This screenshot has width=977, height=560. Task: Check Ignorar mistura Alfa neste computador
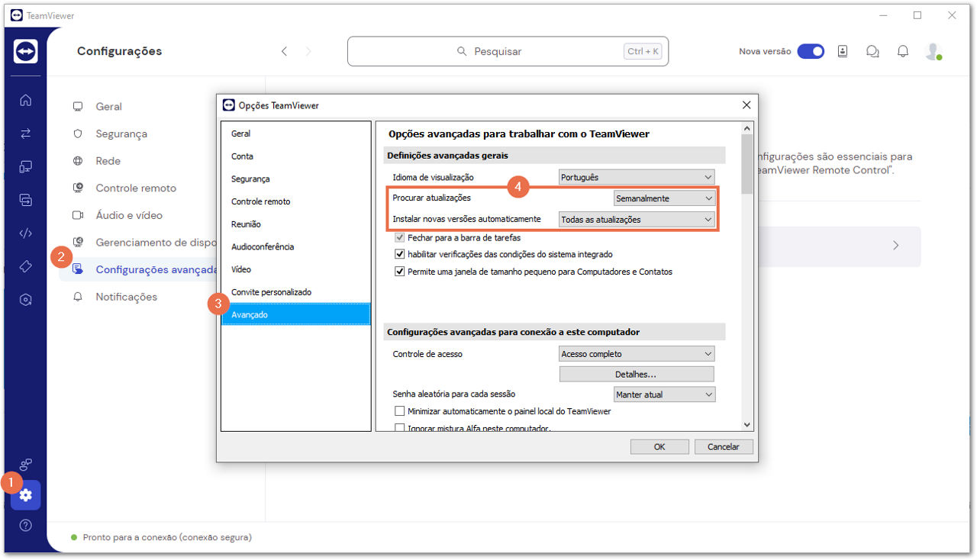pyautogui.click(x=399, y=428)
